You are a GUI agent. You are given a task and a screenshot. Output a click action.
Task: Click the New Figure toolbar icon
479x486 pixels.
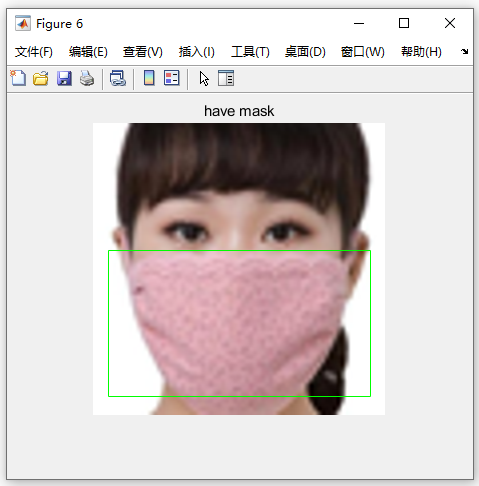point(18,78)
